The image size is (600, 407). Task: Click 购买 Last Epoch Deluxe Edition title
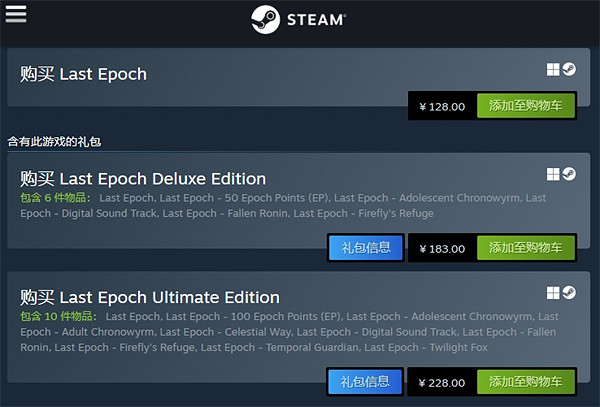pos(143,179)
